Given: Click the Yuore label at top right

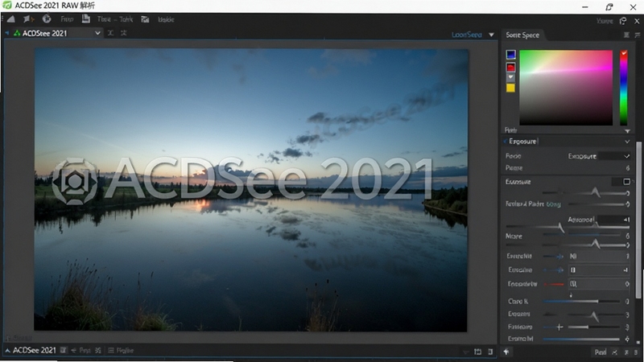Looking at the screenshot, I should pyautogui.click(x=605, y=21).
